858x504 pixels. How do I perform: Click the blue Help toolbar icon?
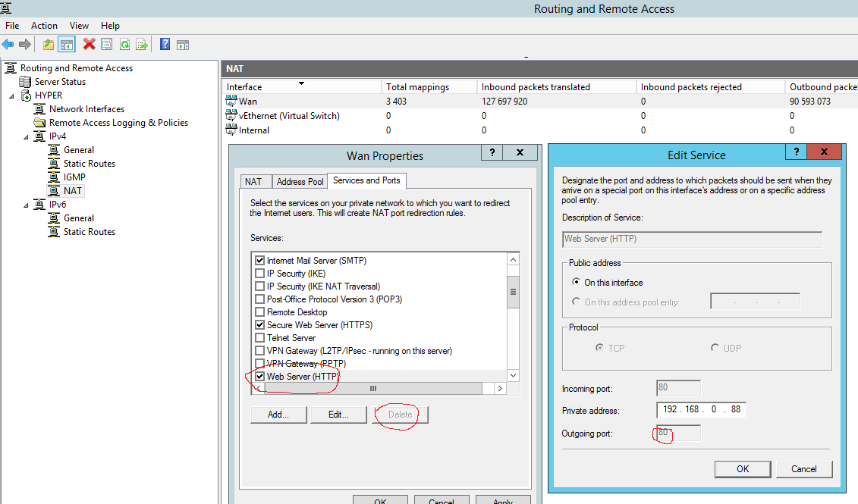coord(165,45)
